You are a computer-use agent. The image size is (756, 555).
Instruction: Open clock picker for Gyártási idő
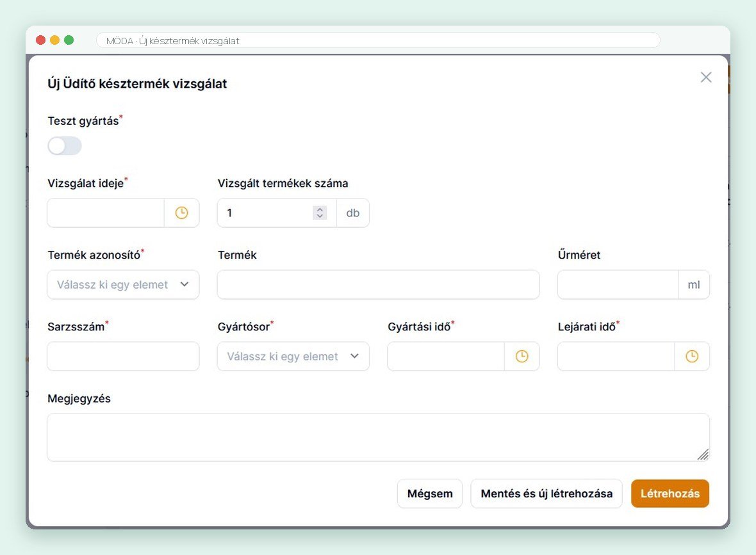(x=522, y=357)
